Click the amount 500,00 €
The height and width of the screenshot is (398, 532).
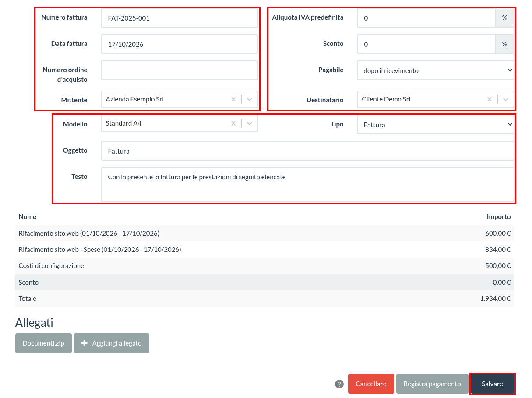pyautogui.click(x=498, y=265)
